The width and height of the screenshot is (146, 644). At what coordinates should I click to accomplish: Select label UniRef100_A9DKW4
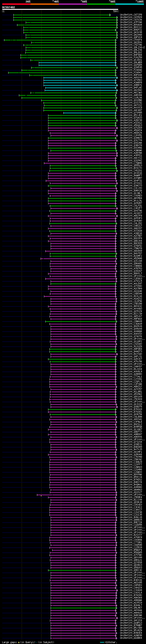pos(131,600)
